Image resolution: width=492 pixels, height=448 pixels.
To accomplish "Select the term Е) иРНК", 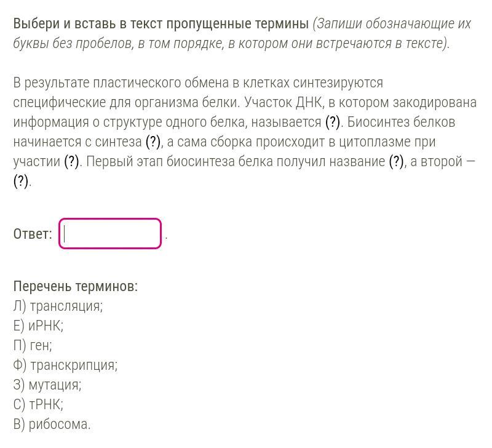I will (x=38, y=326).
